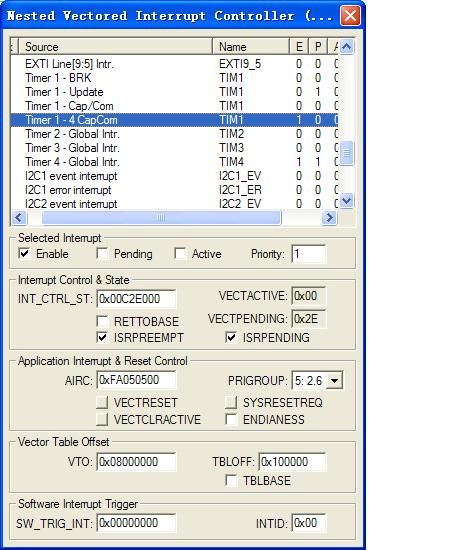Click the VECTACTIVE field
Image resolution: width=470 pixels, height=550 pixels.
coord(309,296)
